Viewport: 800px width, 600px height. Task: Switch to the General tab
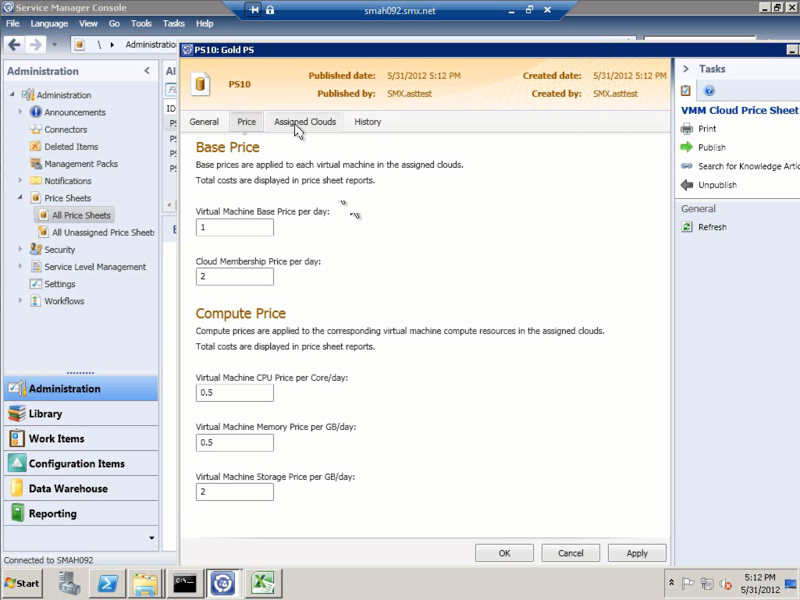pyautogui.click(x=204, y=122)
